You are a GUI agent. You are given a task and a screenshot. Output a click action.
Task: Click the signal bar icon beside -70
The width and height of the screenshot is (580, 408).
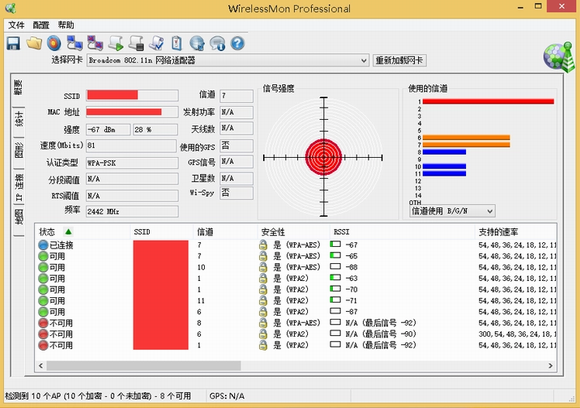[x=335, y=289]
